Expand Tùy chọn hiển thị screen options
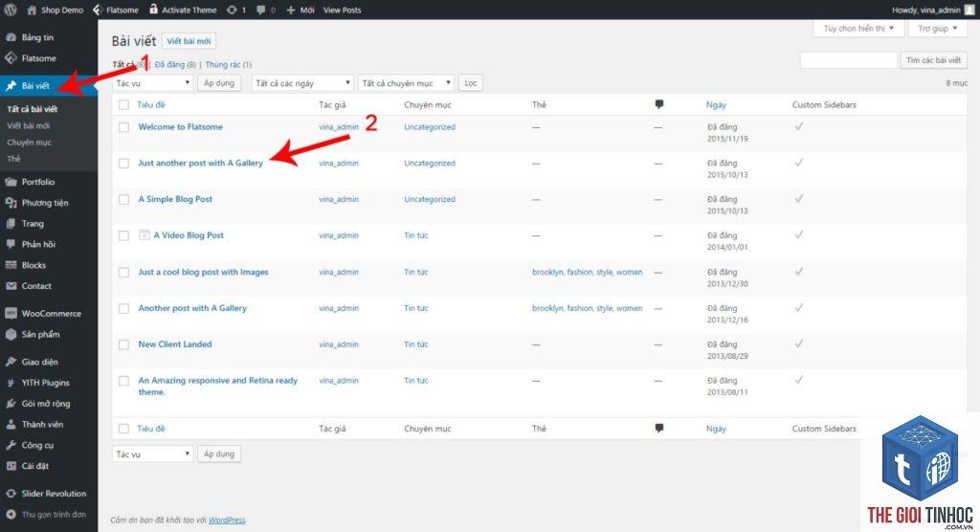The image size is (980, 532). coord(858,28)
